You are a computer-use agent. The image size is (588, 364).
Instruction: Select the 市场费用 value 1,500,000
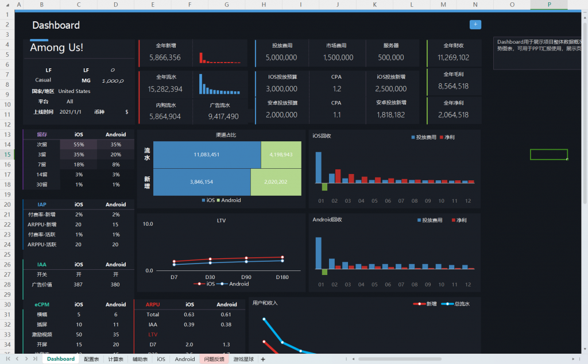point(338,57)
